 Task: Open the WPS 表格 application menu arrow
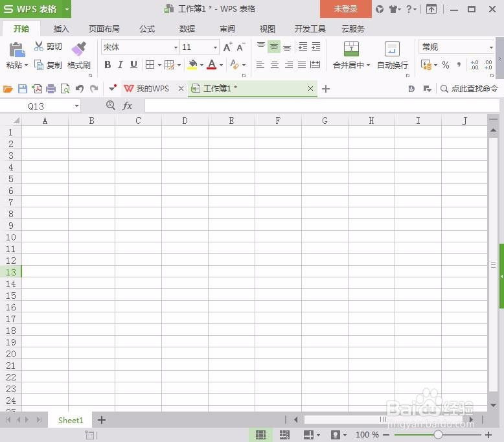point(67,9)
